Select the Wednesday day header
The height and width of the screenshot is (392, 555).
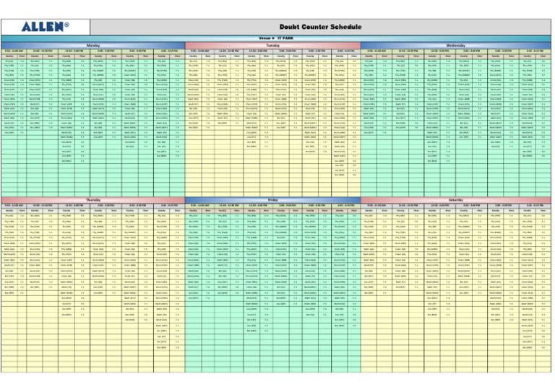tap(456, 45)
